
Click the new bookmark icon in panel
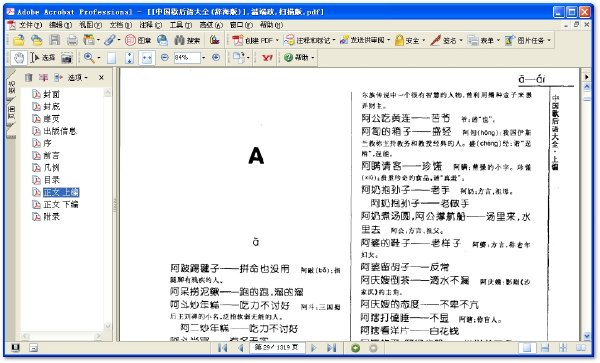(43, 78)
